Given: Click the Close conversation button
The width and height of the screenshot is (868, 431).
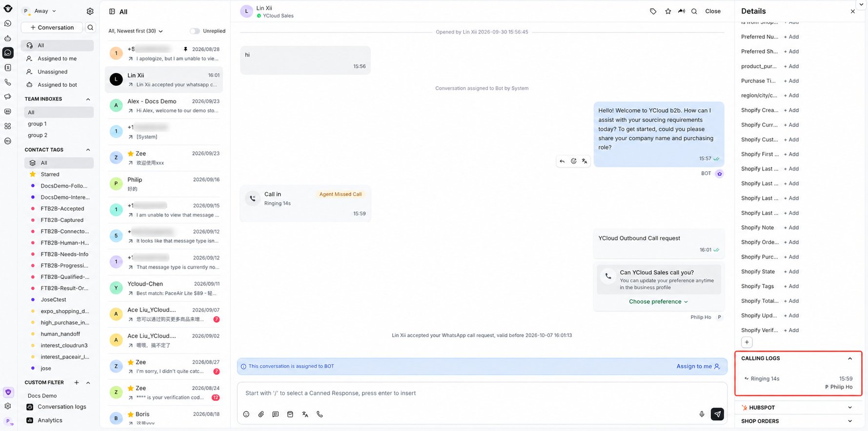Looking at the screenshot, I should tap(713, 11).
